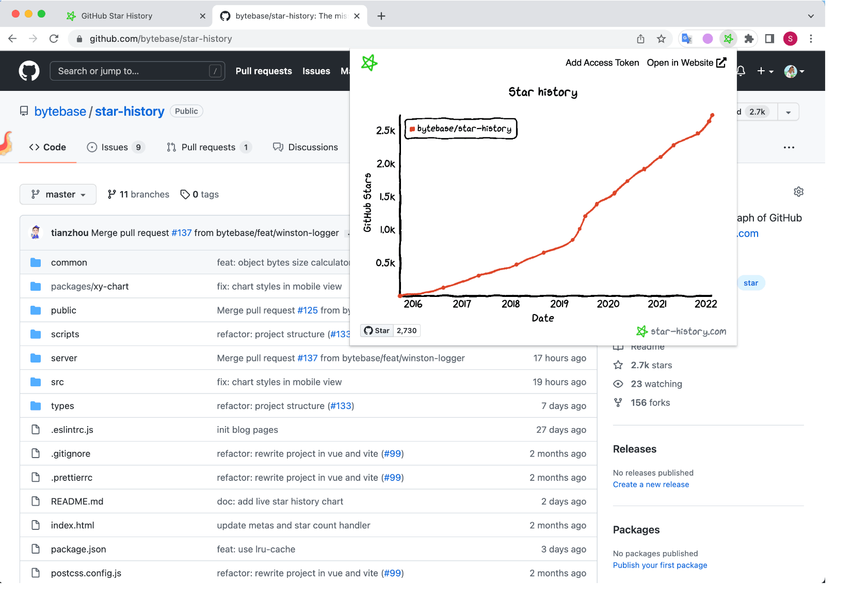
Task: Click the star topic tag
Action: click(x=751, y=282)
